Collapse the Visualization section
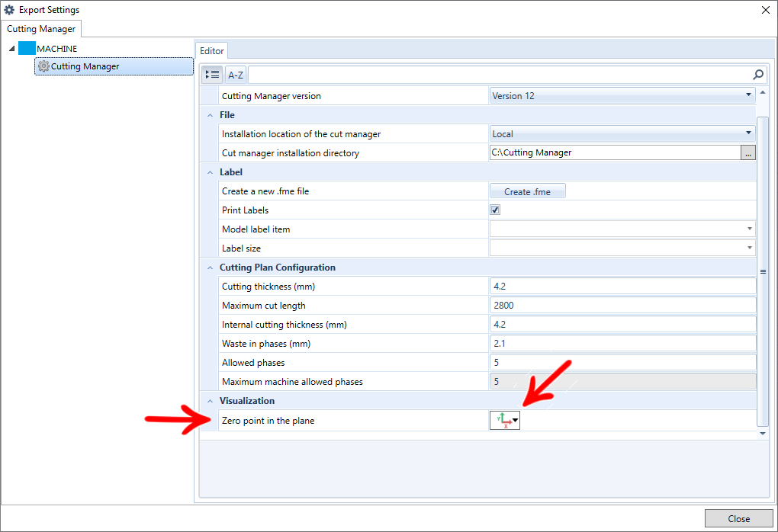The height and width of the screenshot is (532, 778). [209, 401]
